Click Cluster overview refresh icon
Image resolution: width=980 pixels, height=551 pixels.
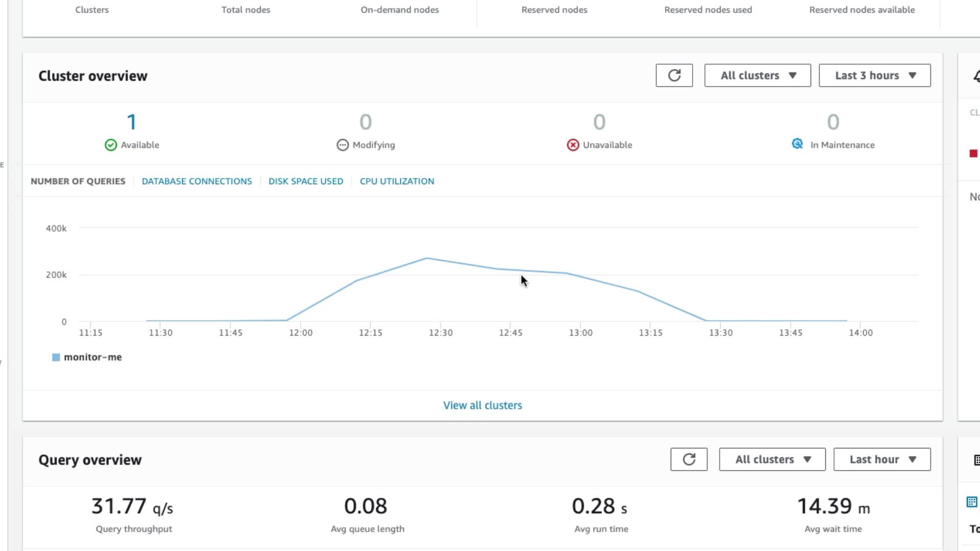pyautogui.click(x=674, y=76)
